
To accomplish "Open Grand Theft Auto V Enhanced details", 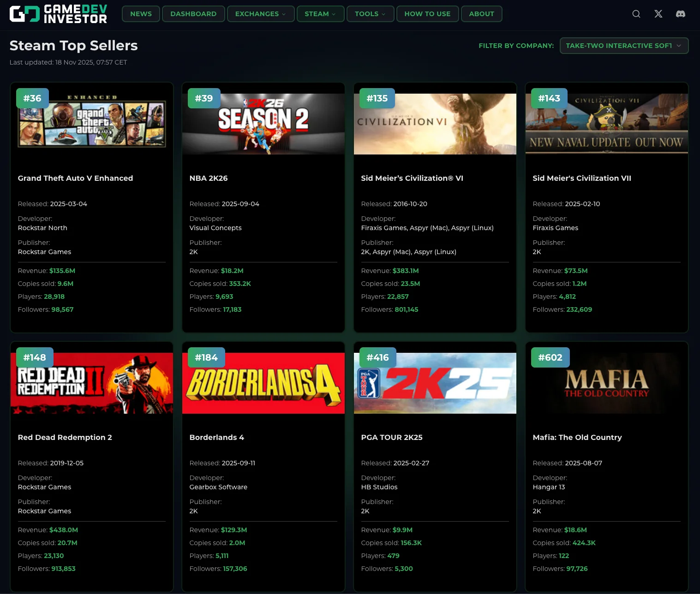I will coord(75,178).
